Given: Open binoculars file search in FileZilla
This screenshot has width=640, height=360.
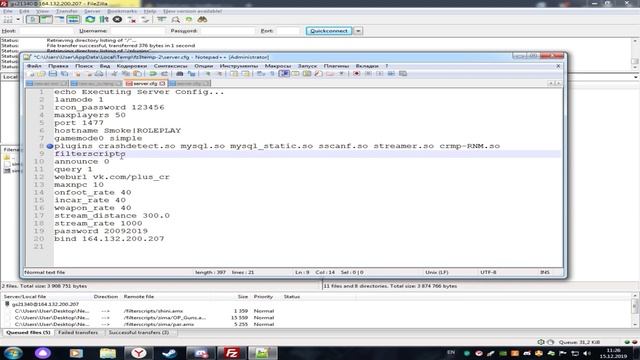Looking at the screenshot, I should pos(202,20).
